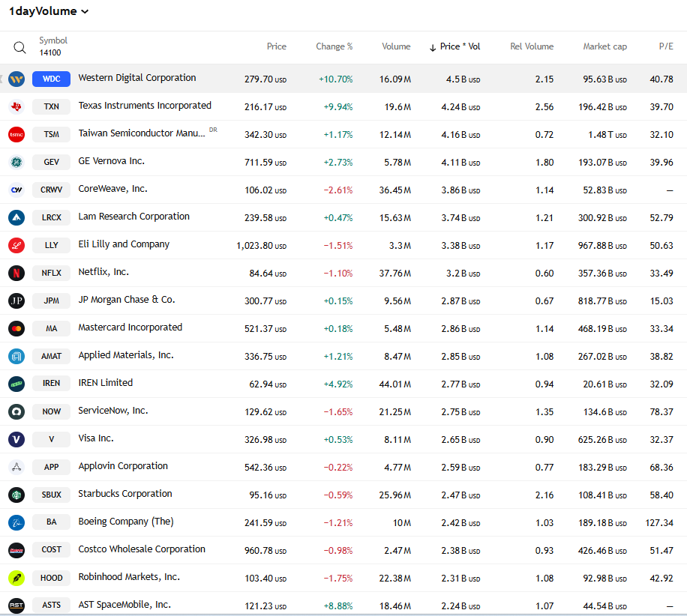Select the CRWV ticker badge
The image size is (687, 616).
(x=51, y=190)
